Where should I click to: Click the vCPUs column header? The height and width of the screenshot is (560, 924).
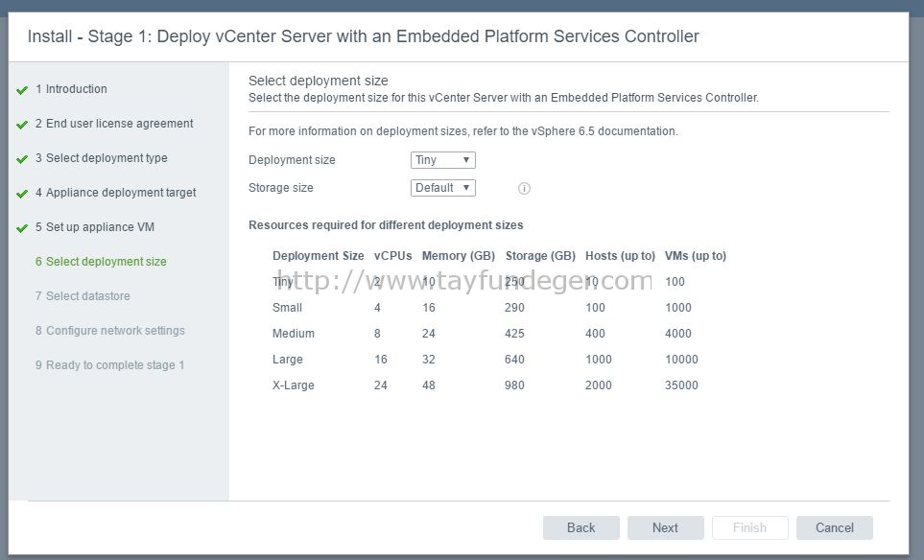pos(393,256)
